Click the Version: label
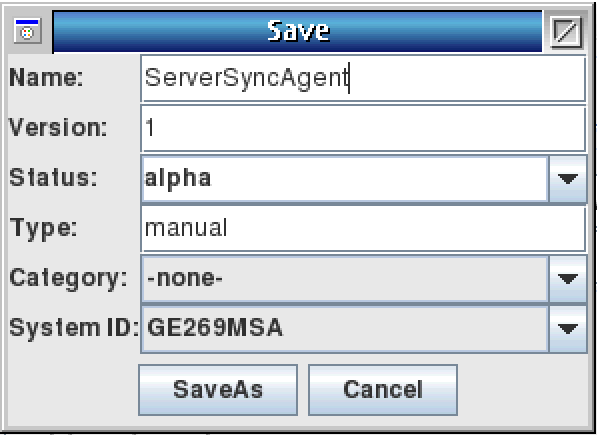The width and height of the screenshot is (597, 435). (58, 127)
